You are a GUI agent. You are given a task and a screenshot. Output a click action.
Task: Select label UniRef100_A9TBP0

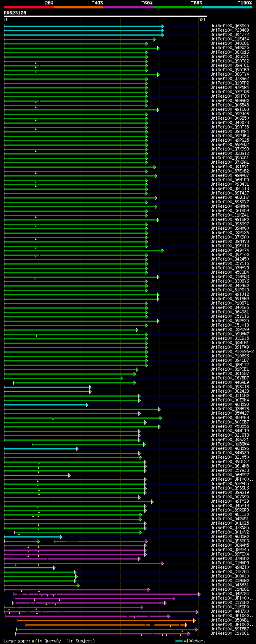coord(230,220)
